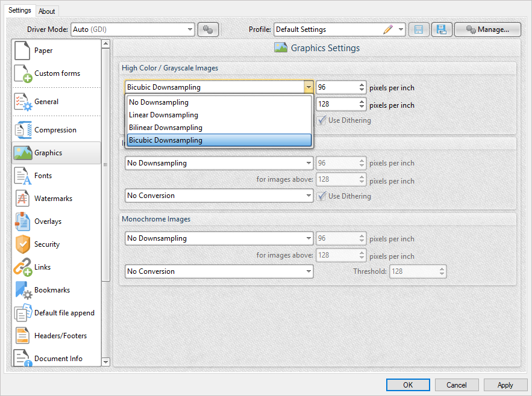Click the Apply button
This screenshot has width=532, height=396.
(x=505, y=385)
